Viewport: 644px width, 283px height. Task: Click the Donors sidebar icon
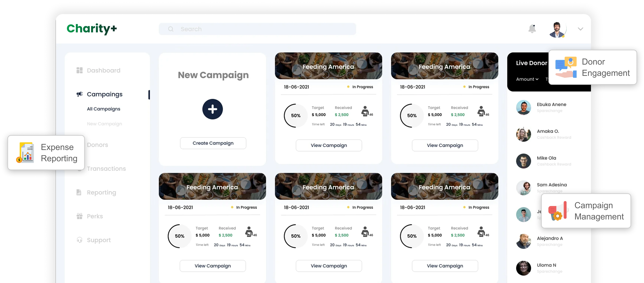click(79, 145)
